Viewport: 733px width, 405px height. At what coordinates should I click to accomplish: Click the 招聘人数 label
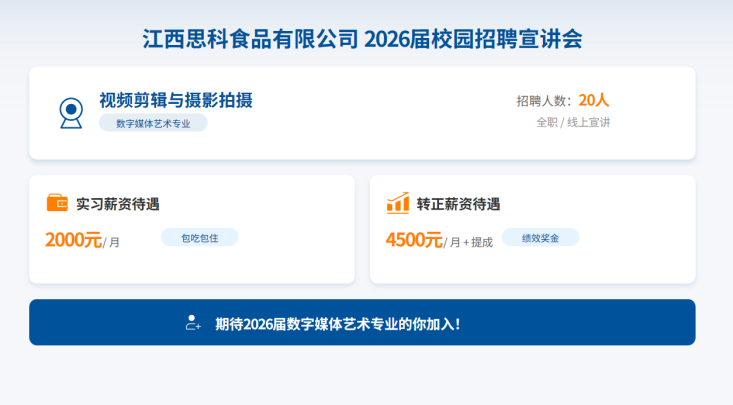pyautogui.click(x=544, y=100)
